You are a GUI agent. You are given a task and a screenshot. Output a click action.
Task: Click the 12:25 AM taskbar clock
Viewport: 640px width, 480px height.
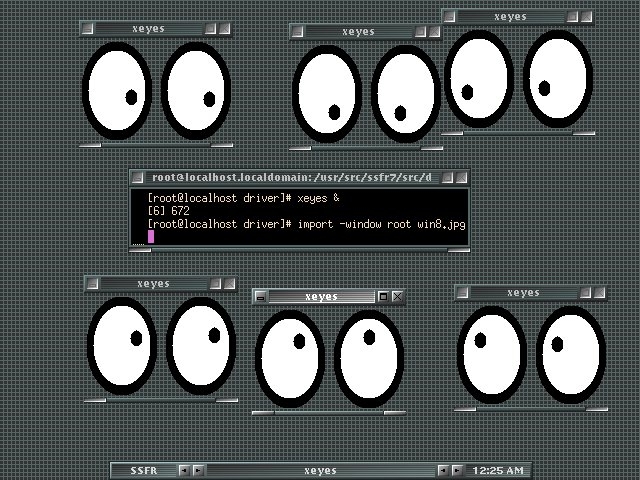coord(497,470)
